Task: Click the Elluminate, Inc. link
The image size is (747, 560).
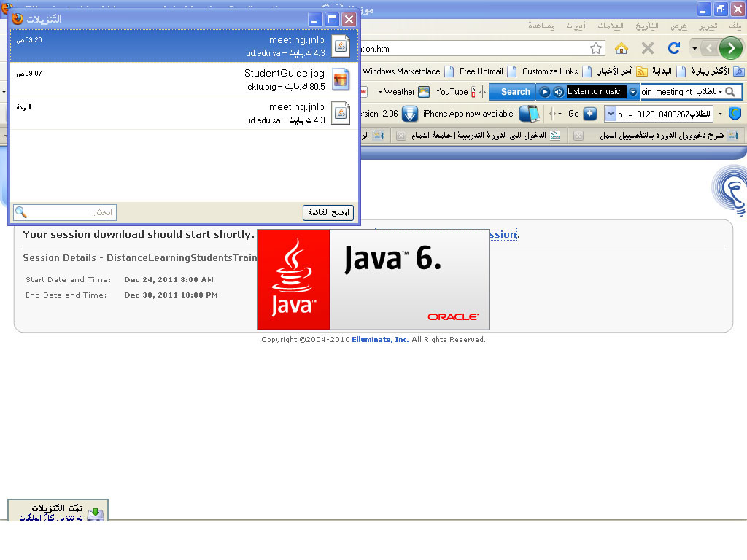Action: click(x=380, y=340)
